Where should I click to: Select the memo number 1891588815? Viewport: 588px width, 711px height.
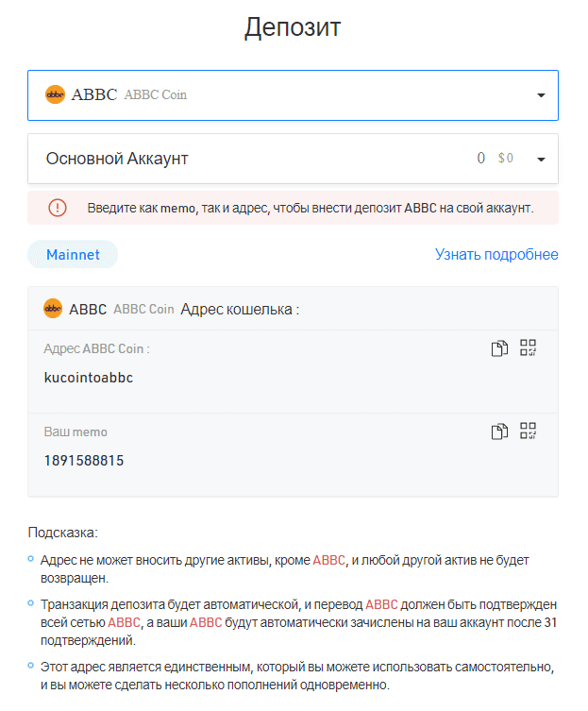(x=84, y=461)
